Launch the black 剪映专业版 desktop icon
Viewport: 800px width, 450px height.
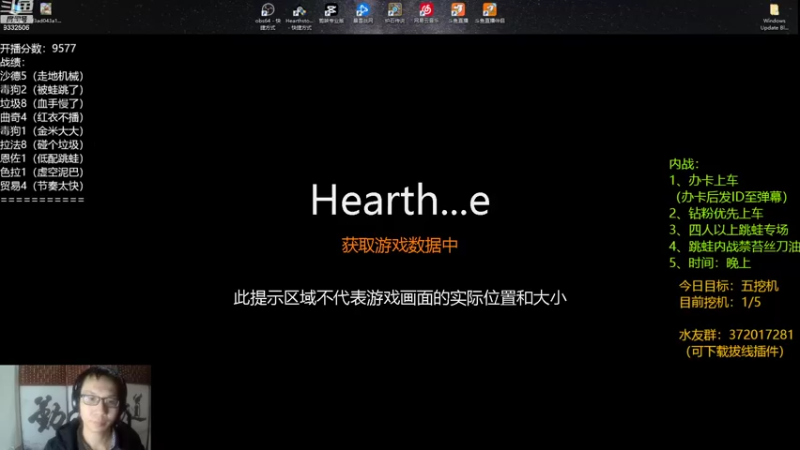click(x=331, y=13)
